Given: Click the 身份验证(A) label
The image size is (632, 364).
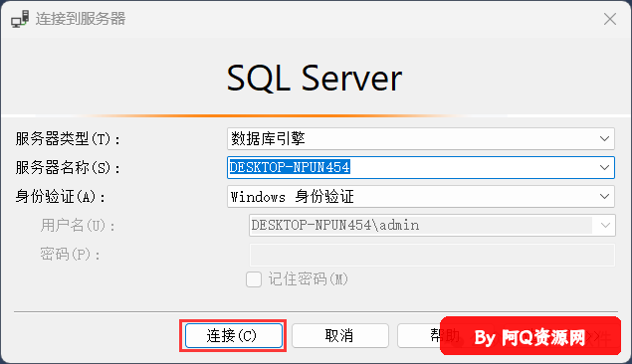Looking at the screenshot, I should point(61,197).
